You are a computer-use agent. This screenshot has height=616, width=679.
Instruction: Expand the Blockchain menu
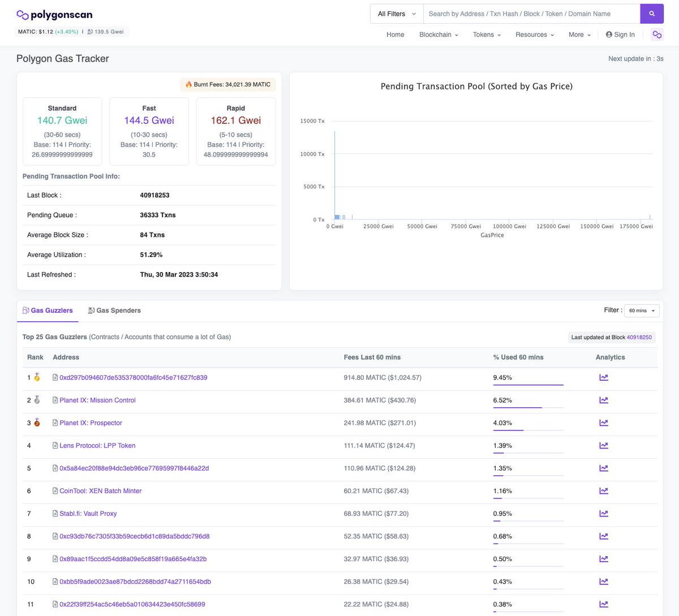(x=439, y=35)
